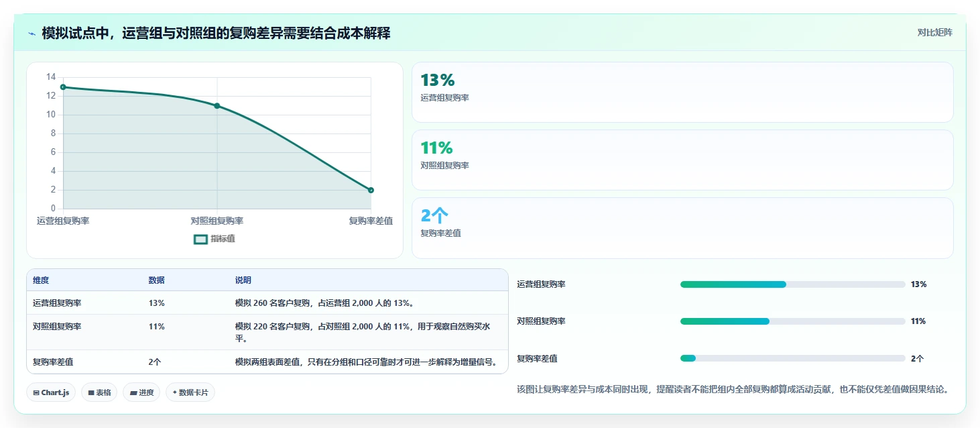This screenshot has width=980, height=428.
Task: Click the footnote starting 该图让复购率差异
Action: (x=733, y=390)
